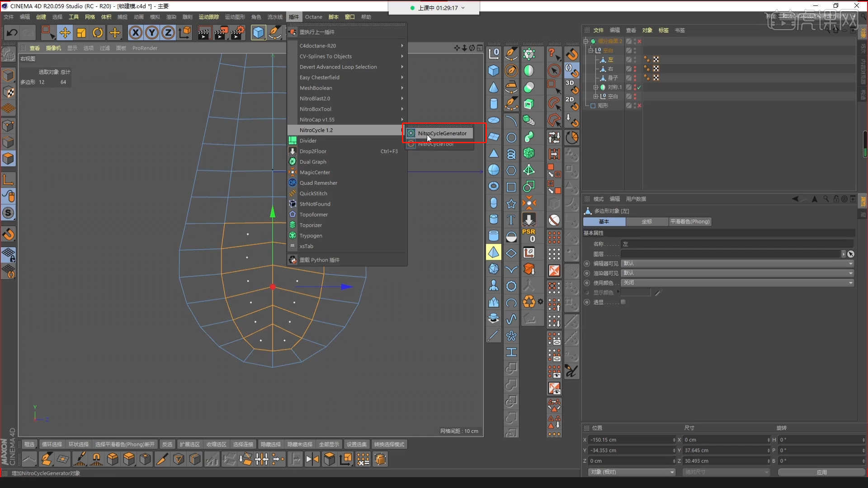Toggle Z axis lock

coord(168,33)
